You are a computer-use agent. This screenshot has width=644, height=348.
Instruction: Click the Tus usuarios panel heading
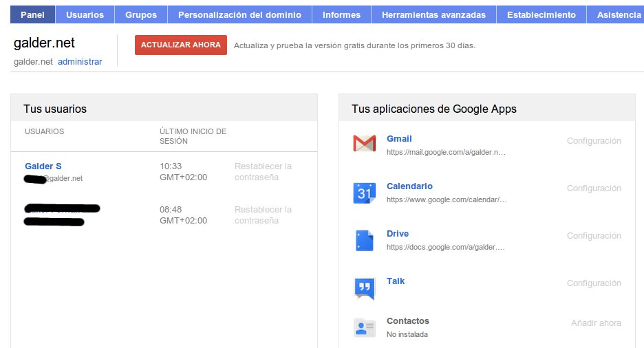55,109
